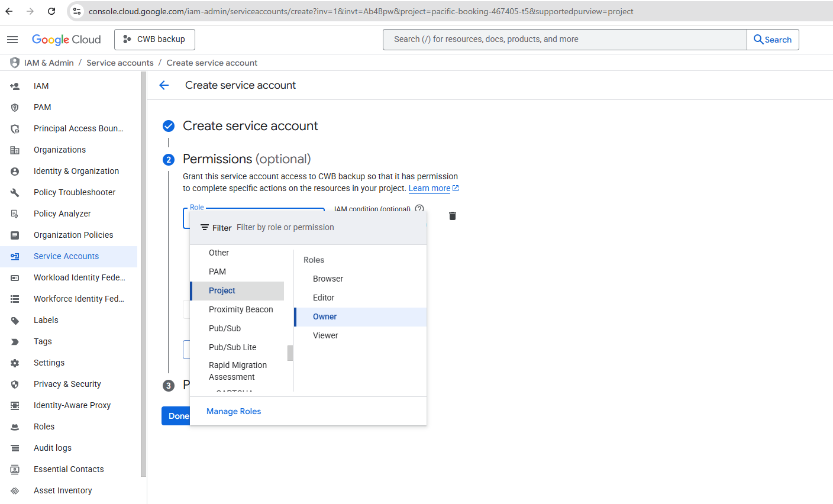Click the filter icon in role picker
Image resolution: width=833 pixels, height=504 pixels.
[x=205, y=227]
